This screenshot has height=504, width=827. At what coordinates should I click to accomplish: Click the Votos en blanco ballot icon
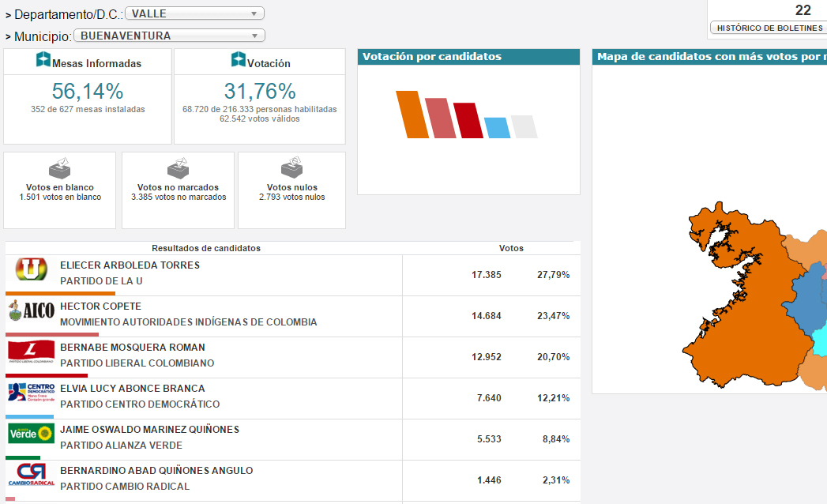click(60, 167)
